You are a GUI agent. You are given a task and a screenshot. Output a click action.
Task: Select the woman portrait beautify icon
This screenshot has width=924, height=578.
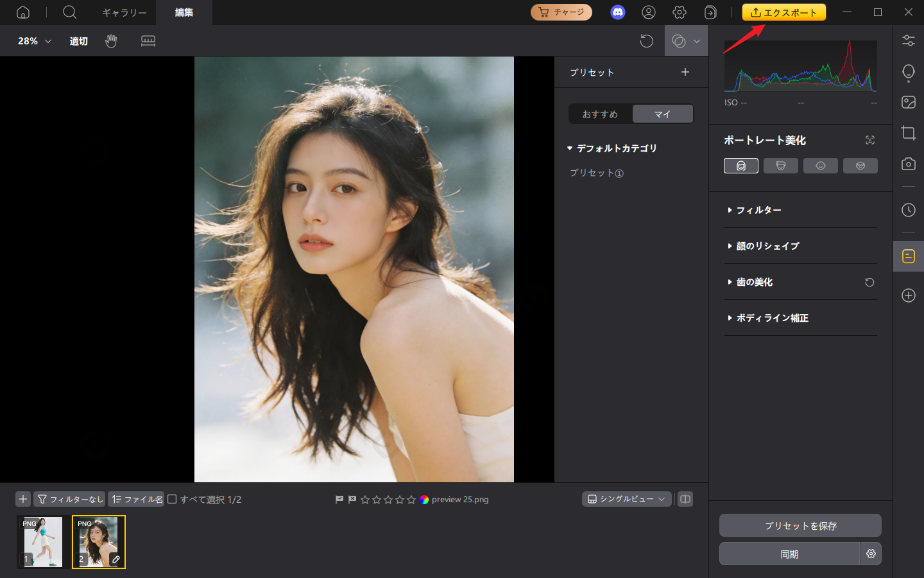[741, 165]
